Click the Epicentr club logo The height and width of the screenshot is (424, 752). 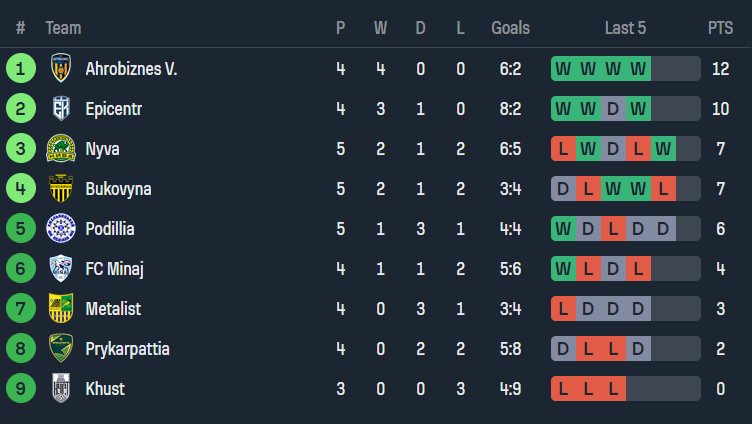click(61, 109)
